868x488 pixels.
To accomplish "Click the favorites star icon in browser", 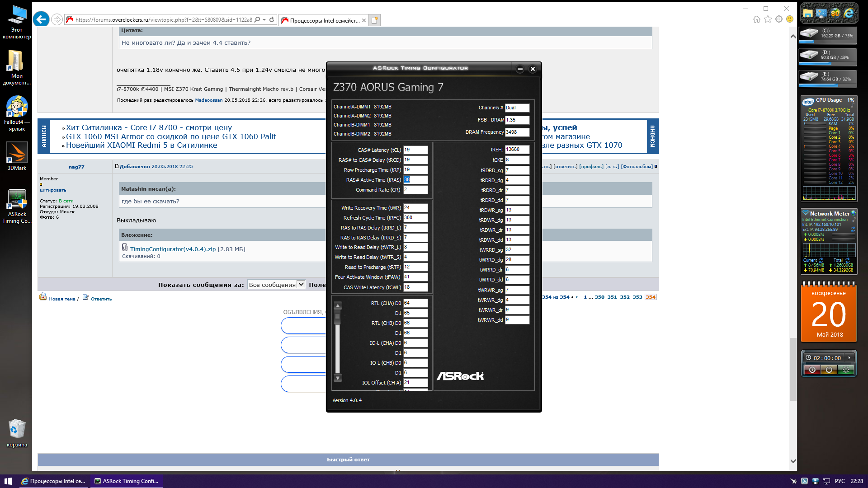I will tap(768, 19).
